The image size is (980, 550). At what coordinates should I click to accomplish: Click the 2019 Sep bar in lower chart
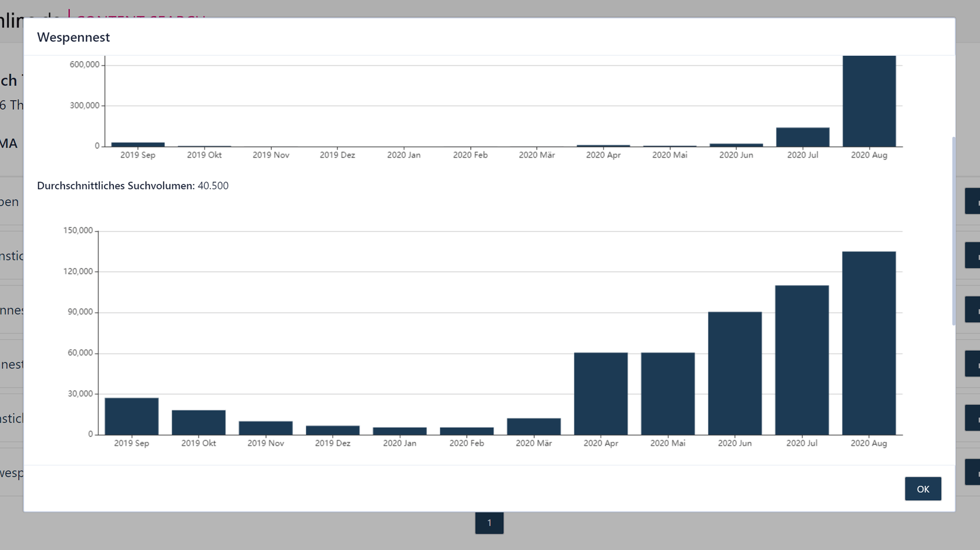tap(132, 417)
